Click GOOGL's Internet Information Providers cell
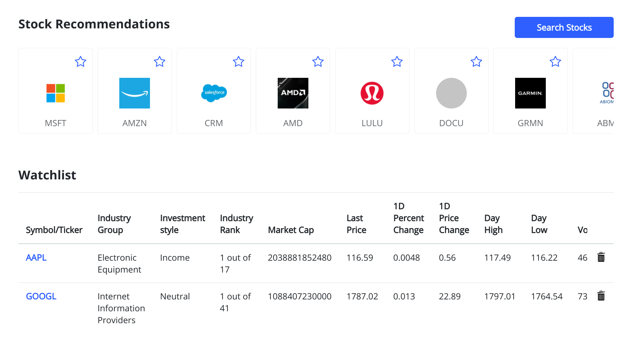The image size is (644, 350). click(x=121, y=308)
